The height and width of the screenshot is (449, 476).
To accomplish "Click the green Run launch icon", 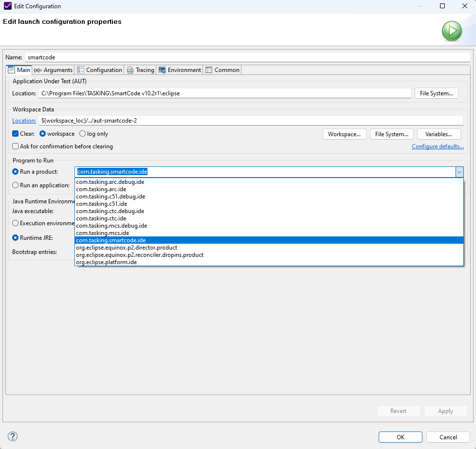I will 452,31.
